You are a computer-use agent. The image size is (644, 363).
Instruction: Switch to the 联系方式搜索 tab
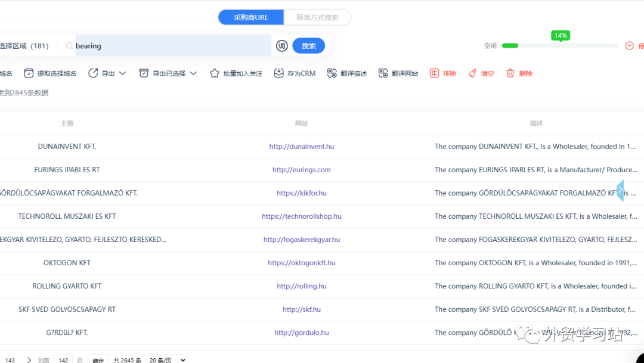(x=317, y=18)
